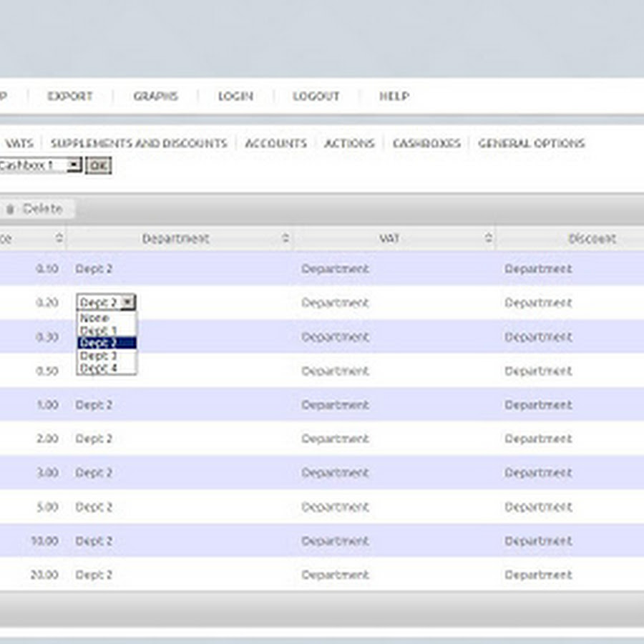Sort table by Department column arrows
The height and width of the screenshot is (644, 644).
click(x=286, y=238)
